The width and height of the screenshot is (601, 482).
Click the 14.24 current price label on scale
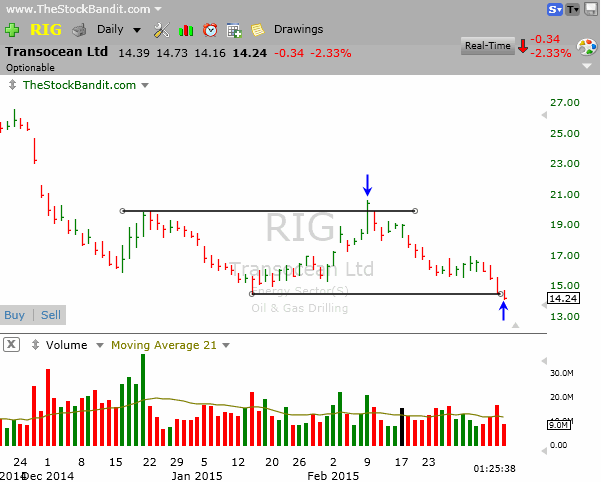(563, 298)
